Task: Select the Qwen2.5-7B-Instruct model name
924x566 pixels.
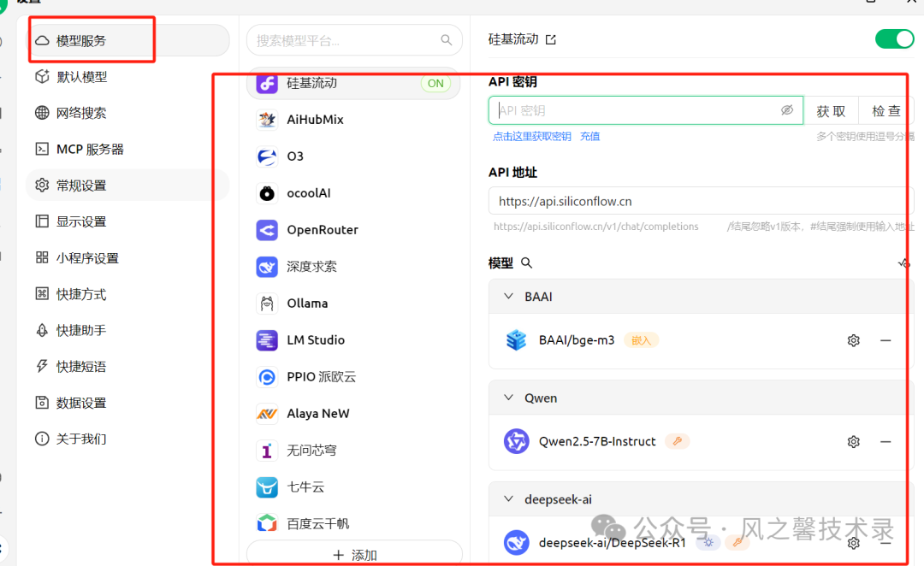Action: (597, 441)
